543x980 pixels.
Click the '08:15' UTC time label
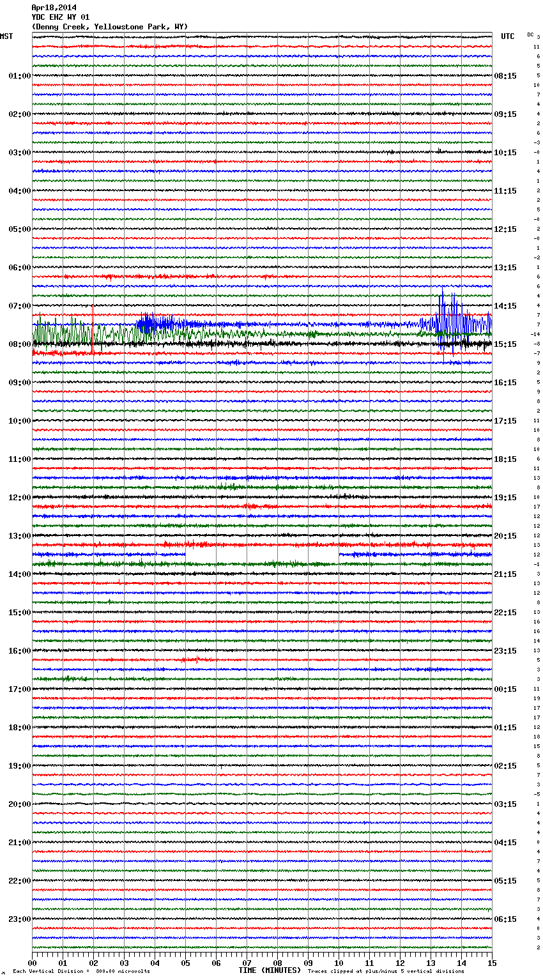[505, 76]
